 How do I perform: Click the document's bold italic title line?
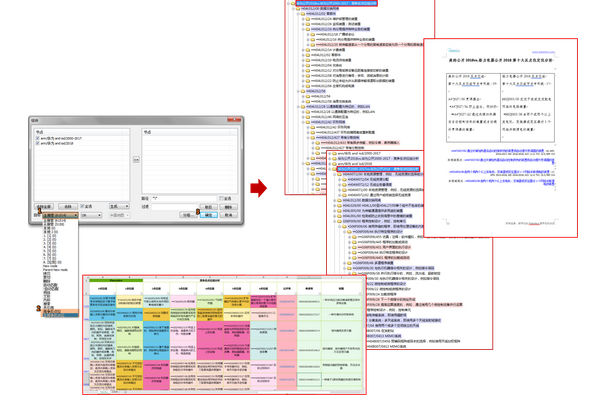(x=501, y=60)
